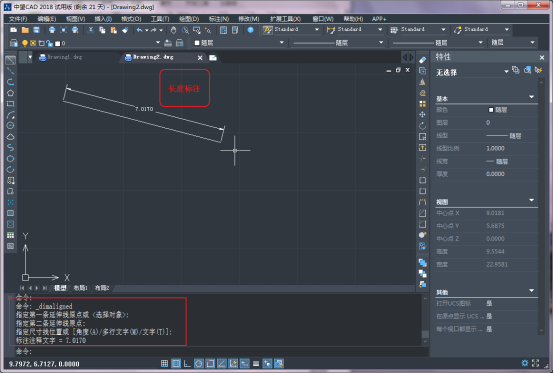Click the Open file folder icon

[x=25, y=30]
